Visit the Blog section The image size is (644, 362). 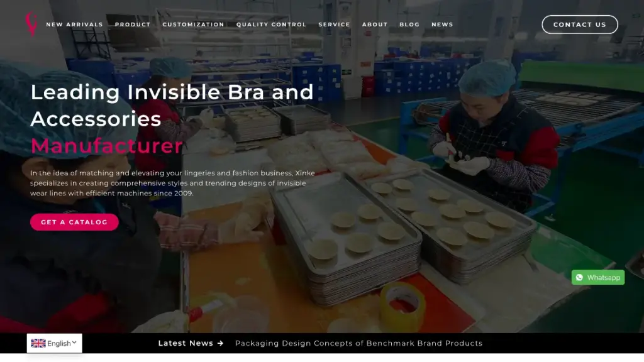pyautogui.click(x=409, y=25)
